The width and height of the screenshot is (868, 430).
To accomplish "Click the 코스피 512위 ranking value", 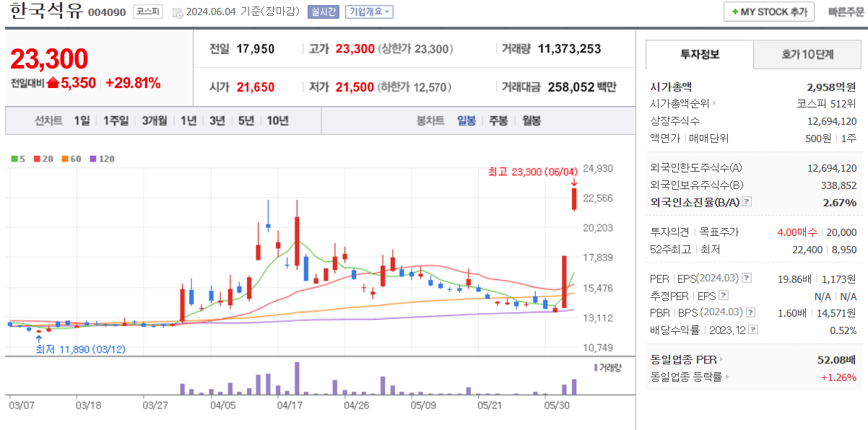I will 827,104.
